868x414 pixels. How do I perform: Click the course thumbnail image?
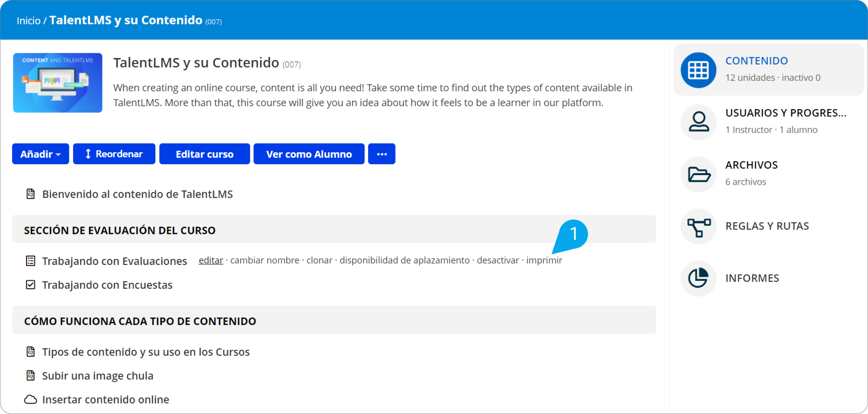pos(58,83)
